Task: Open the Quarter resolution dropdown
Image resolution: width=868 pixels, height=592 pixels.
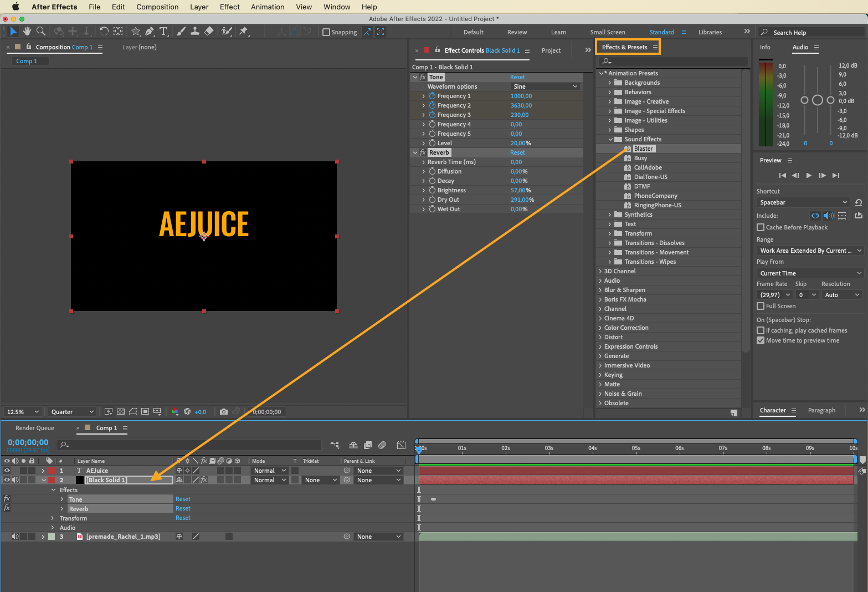Action: pyautogui.click(x=72, y=412)
